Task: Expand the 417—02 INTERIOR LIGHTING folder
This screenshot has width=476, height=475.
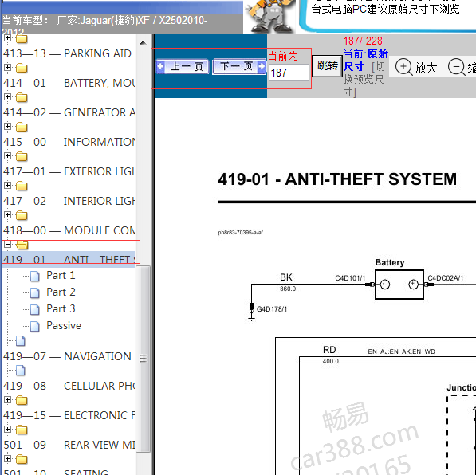Action: point(7,185)
